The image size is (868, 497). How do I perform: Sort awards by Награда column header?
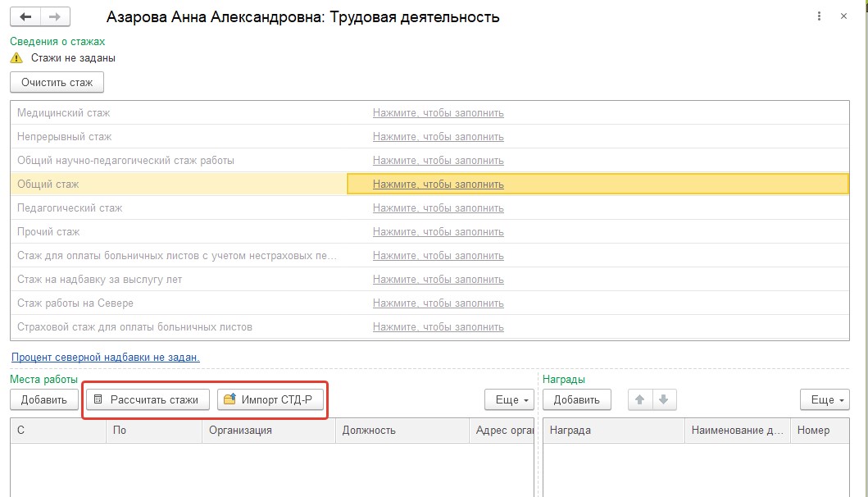pyautogui.click(x=614, y=431)
